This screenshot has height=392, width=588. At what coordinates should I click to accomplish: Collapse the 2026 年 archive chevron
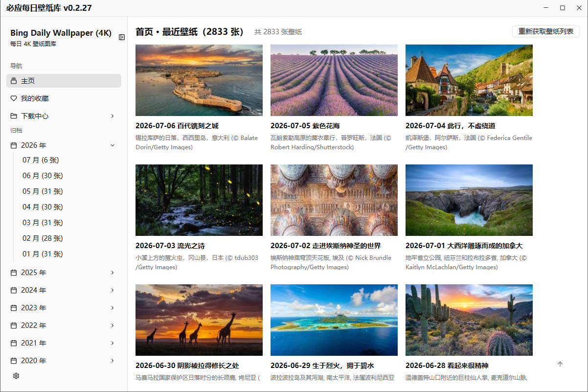pyautogui.click(x=113, y=145)
